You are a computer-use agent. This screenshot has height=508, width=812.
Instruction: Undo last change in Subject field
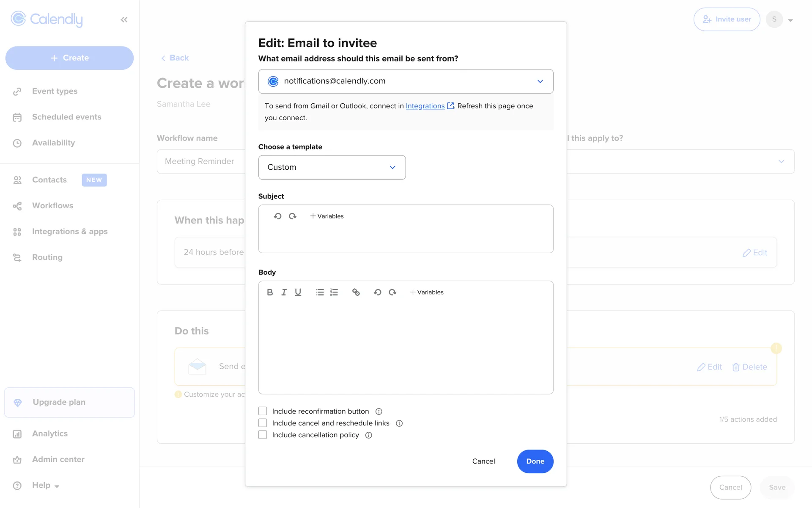coord(277,216)
